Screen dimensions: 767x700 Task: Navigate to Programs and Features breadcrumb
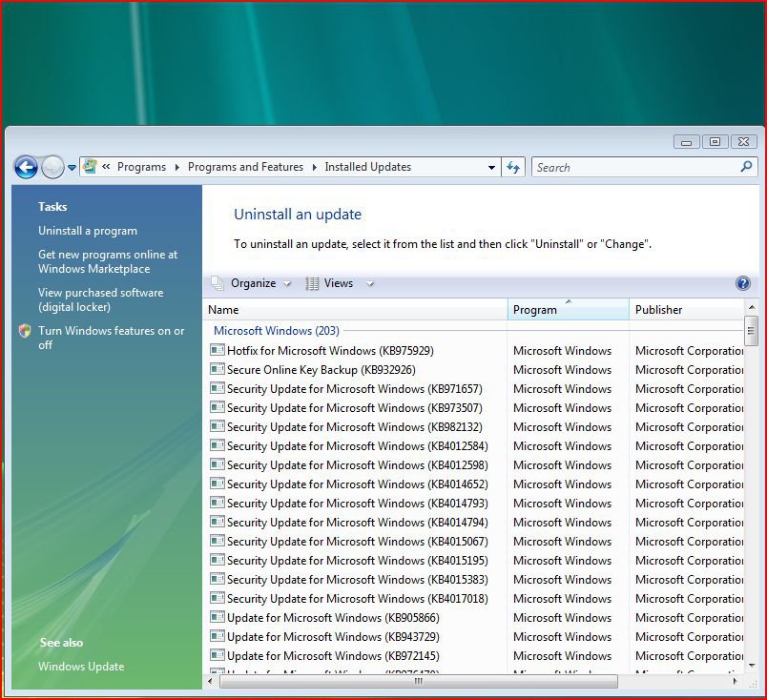coord(245,167)
